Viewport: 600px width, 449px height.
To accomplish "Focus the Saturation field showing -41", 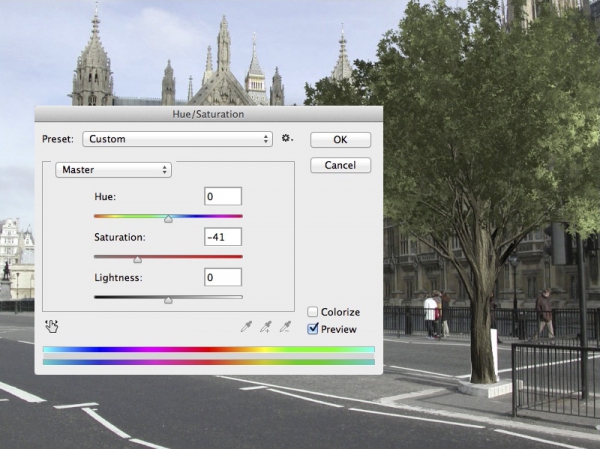I will [x=223, y=238].
